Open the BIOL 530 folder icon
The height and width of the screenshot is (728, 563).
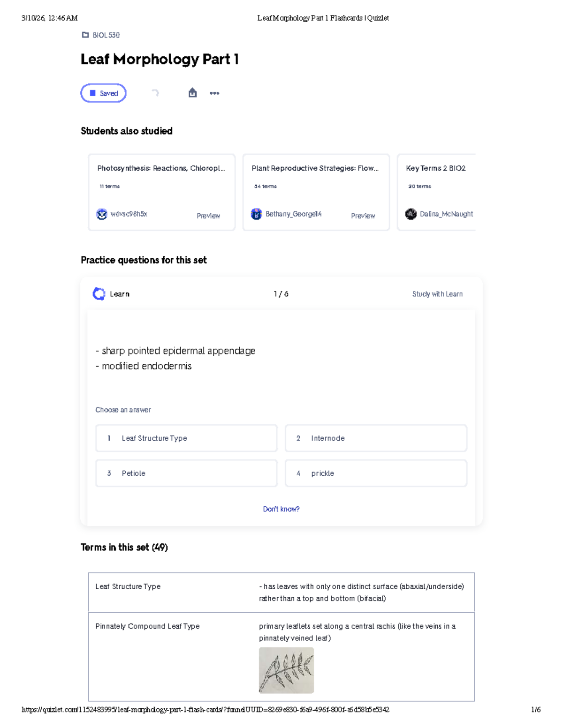[x=85, y=35]
